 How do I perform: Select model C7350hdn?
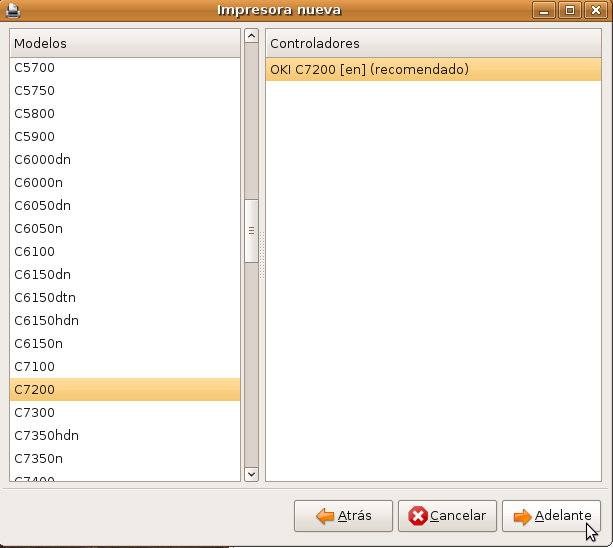point(125,436)
